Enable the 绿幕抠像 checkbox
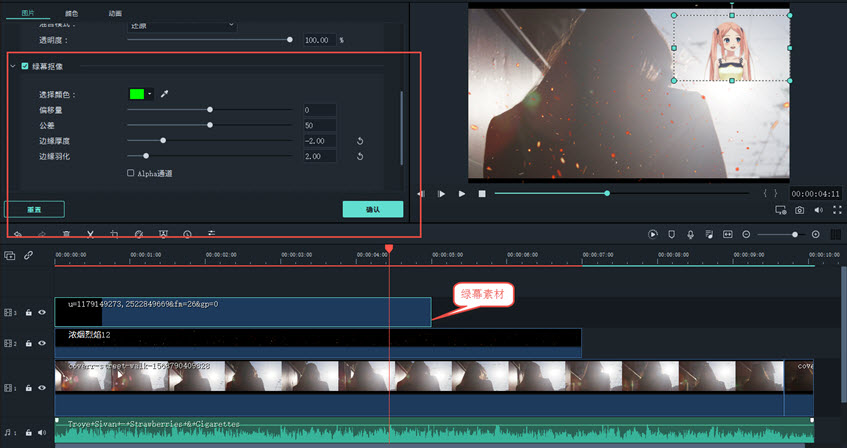This screenshot has height=448, width=847. pos(25,67)
